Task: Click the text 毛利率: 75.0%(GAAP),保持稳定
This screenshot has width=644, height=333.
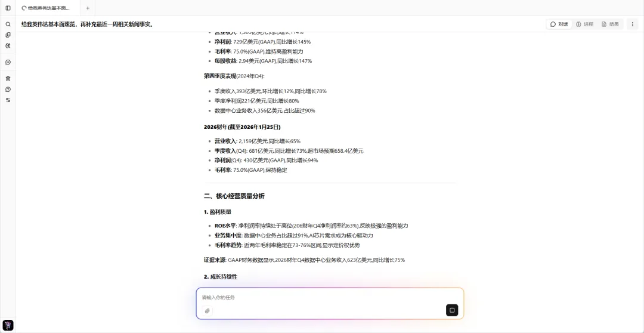Action: (250, 170)
